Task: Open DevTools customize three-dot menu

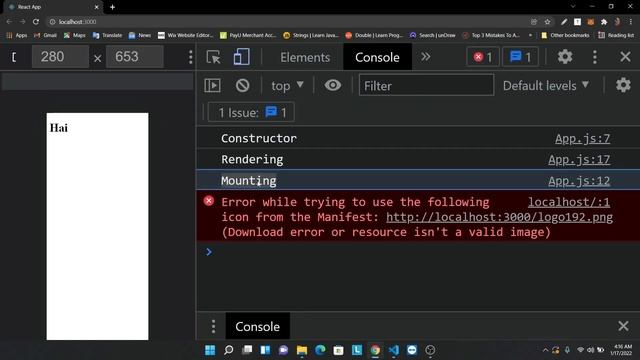Action: click(595, 57)
